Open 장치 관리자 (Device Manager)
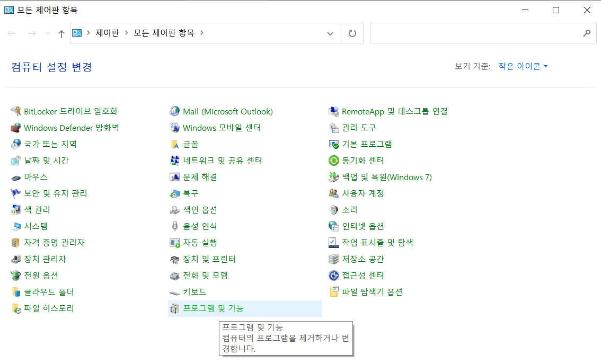This screenshot has height=364, width=601. tap(46, 259)
